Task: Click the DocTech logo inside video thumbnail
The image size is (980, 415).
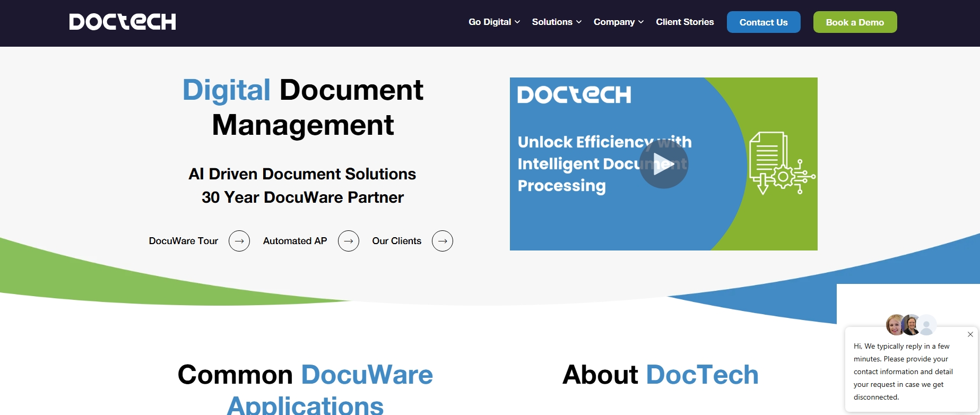Action: pos(574,95)
